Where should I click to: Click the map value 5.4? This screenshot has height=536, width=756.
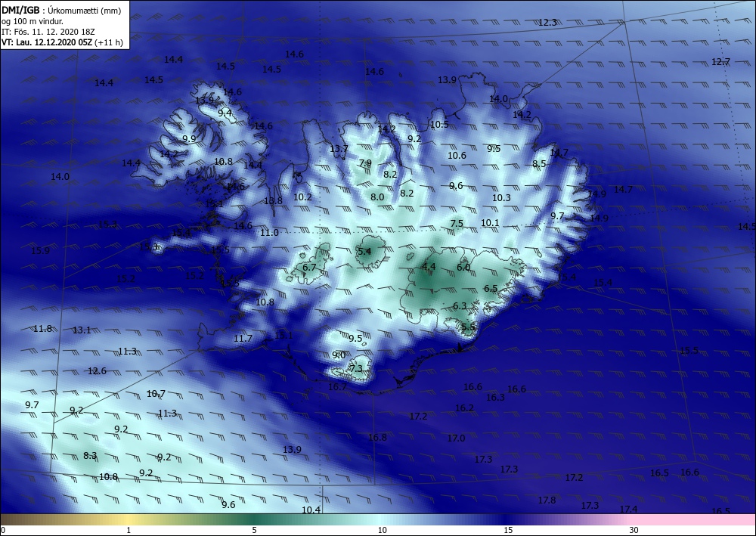click(364, 251)
